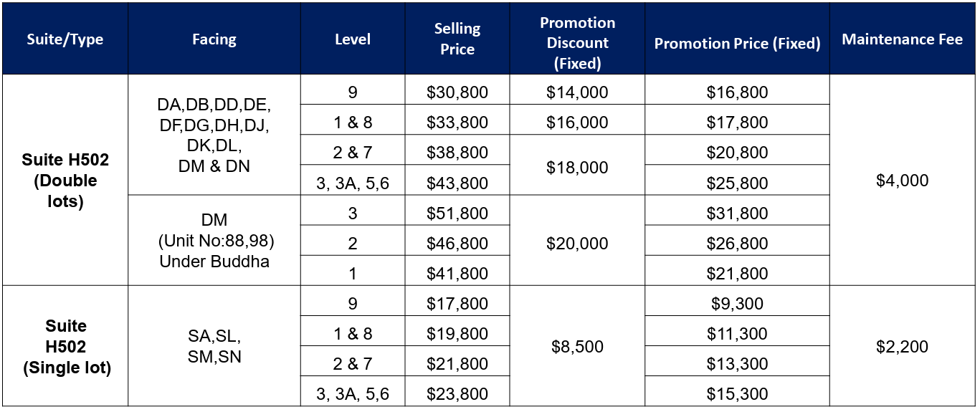980x412 pixels.
Task: Click the $14,000 promotion discount cell
Action: coord(577,92)
